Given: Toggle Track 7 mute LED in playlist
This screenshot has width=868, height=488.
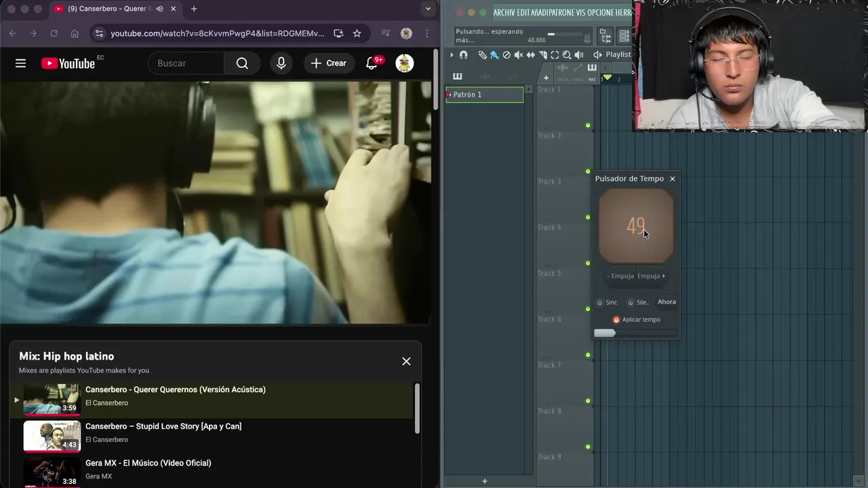Looking at the screenshot, I should [588, 401].
